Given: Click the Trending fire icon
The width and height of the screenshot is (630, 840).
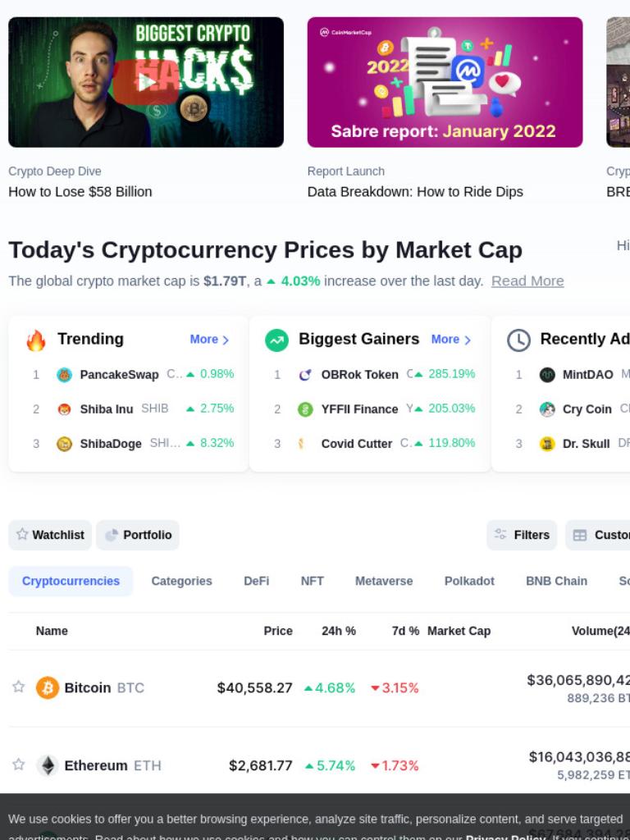Looking at the screenshot, I should pos(36,340).
